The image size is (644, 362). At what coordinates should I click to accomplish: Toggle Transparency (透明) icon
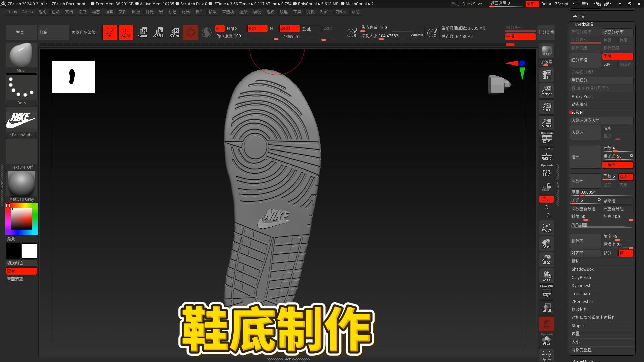547,308
